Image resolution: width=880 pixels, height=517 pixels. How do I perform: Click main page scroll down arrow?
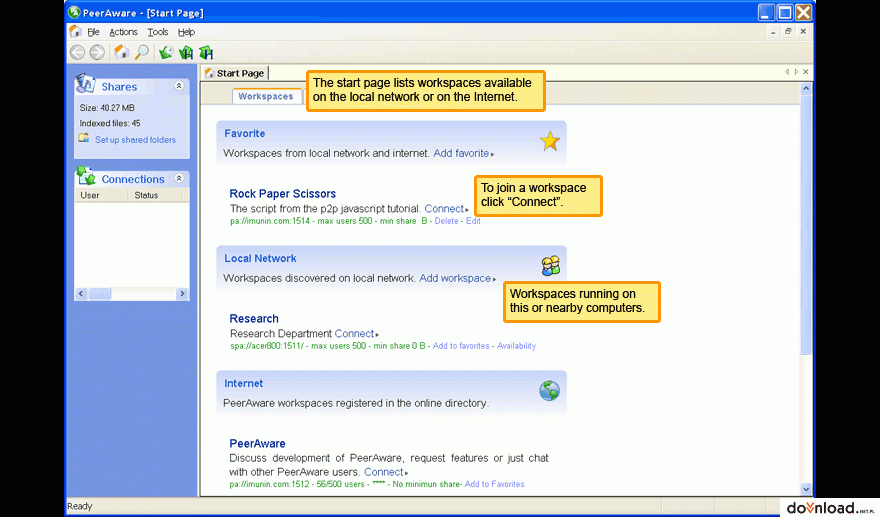806,489
